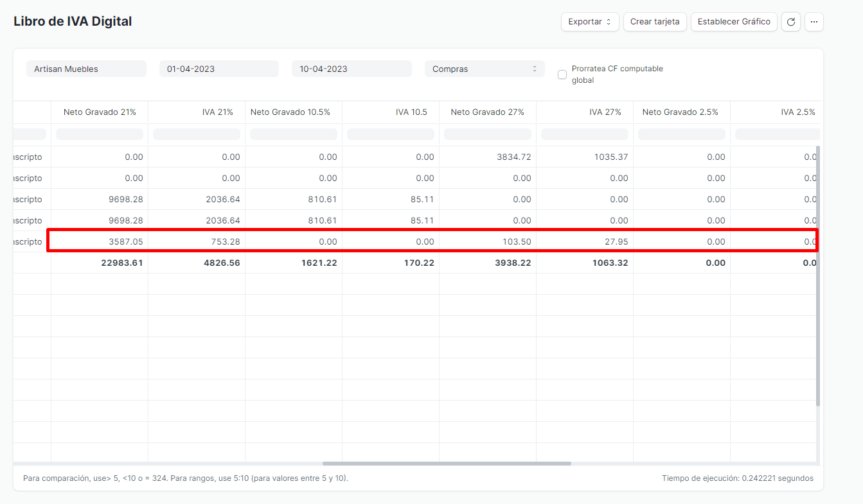Click the IVA 21% column header
Viewport: 863px width, 504px height.
[x=197, y=112]
